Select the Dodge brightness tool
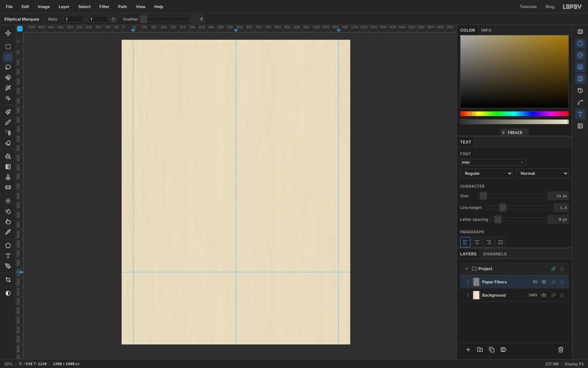The image size is (588, 368). pyautogui.click(x=8, y=201)
